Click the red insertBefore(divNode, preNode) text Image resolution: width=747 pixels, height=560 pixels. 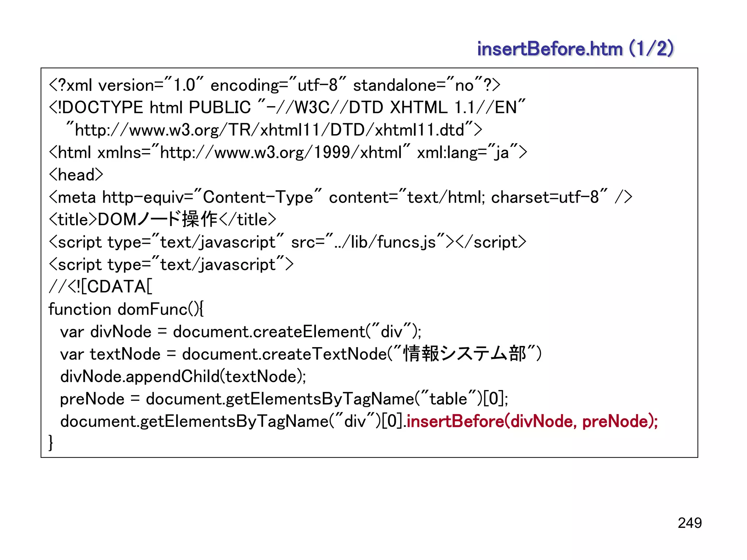[533, 421]
